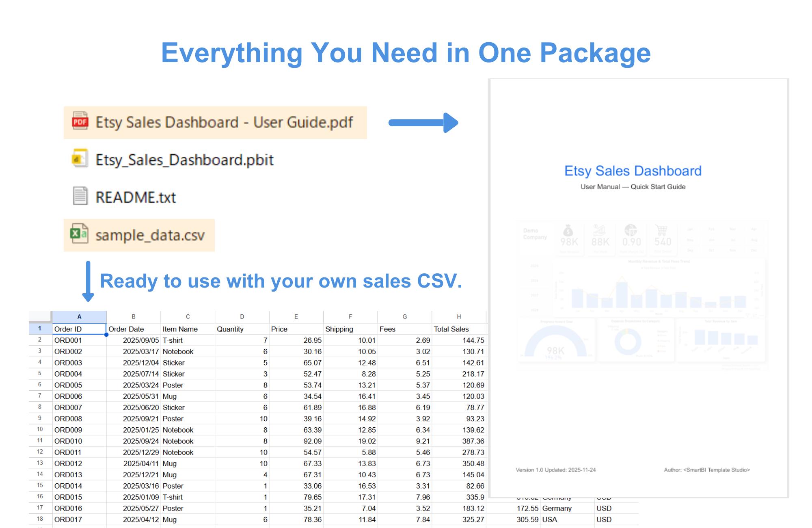This screenshot has height=528, width=812.
Task: Select file name 'Etsy_Sales_Dashboard.pbit'
Action: tap(185, 160)
